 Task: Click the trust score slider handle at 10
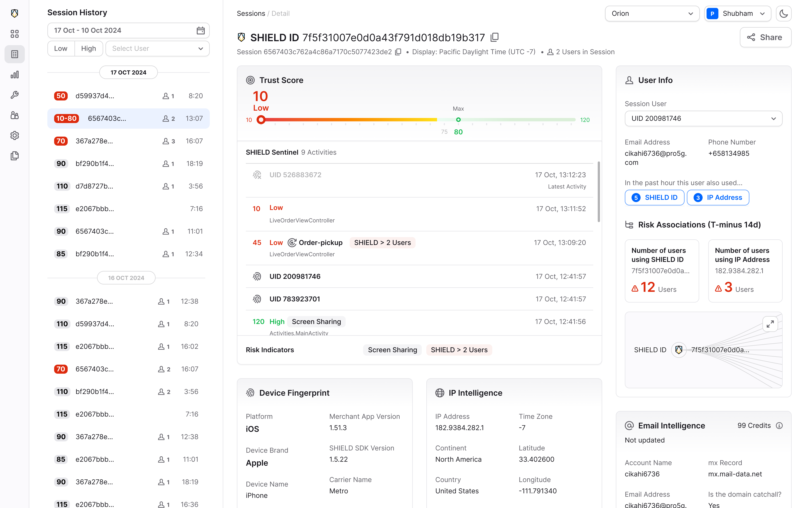pos(261,120)
